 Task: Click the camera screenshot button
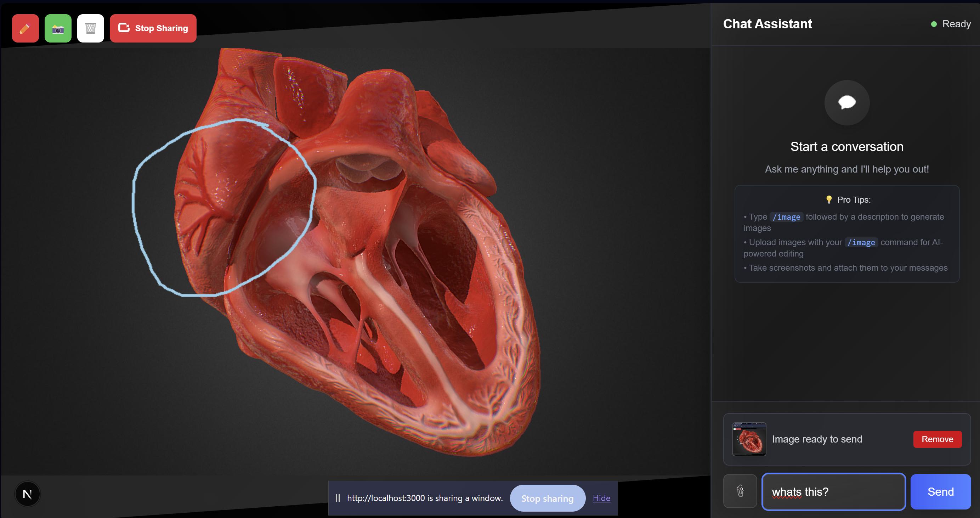pyautogui.click(x=58, y=28)
